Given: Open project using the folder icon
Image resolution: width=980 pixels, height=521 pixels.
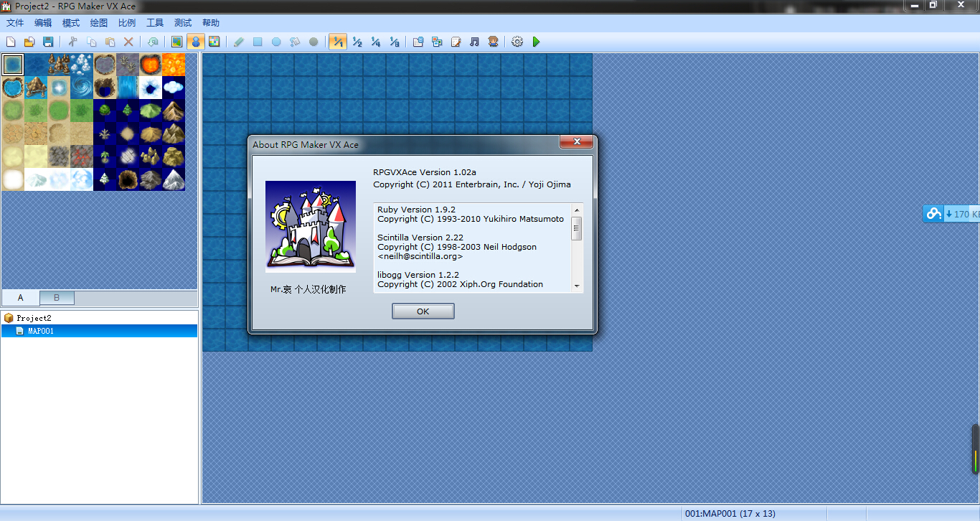Looking at the screenshot, I should 29,42.
